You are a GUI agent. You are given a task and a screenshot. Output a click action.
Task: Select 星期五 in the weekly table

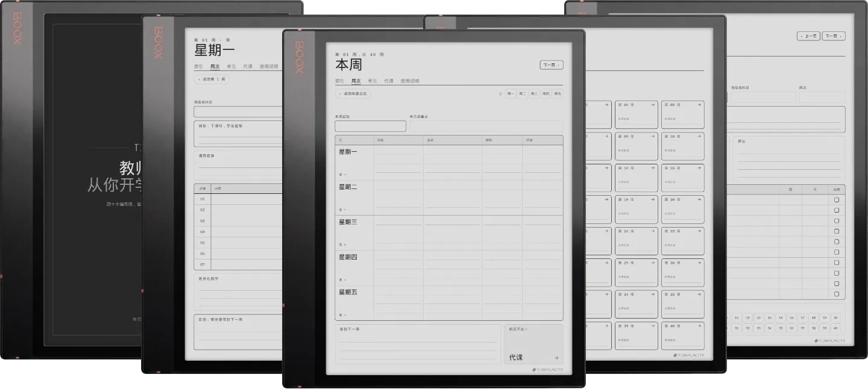coord(348,292)
